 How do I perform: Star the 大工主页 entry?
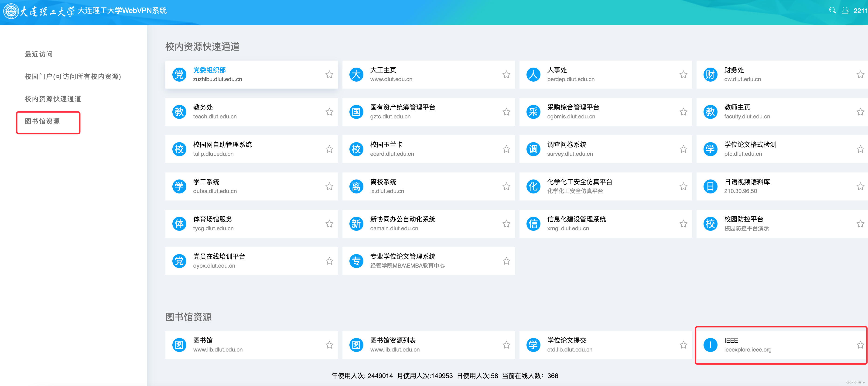pos(506,75)
